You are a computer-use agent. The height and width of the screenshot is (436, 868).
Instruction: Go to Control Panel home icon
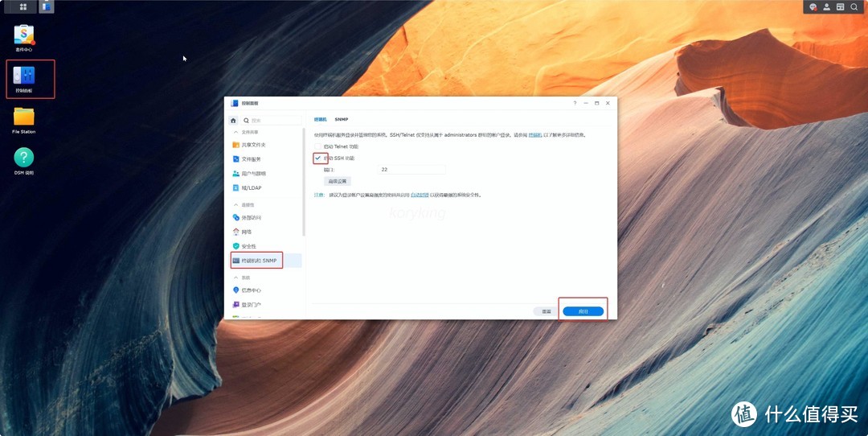(234, 120)
